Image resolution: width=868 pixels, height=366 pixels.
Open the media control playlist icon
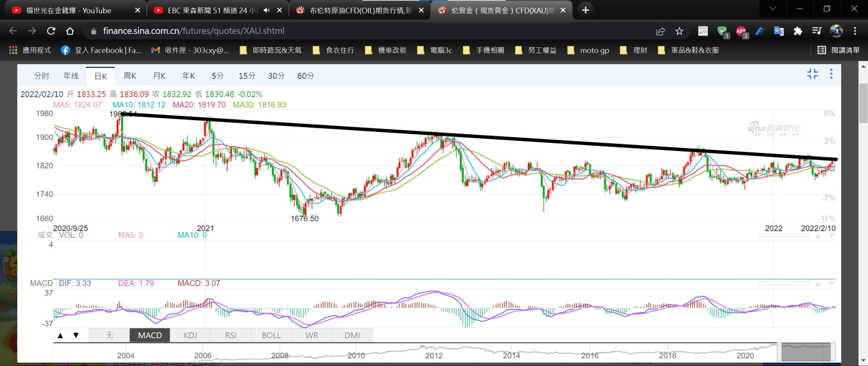(816, 31)
